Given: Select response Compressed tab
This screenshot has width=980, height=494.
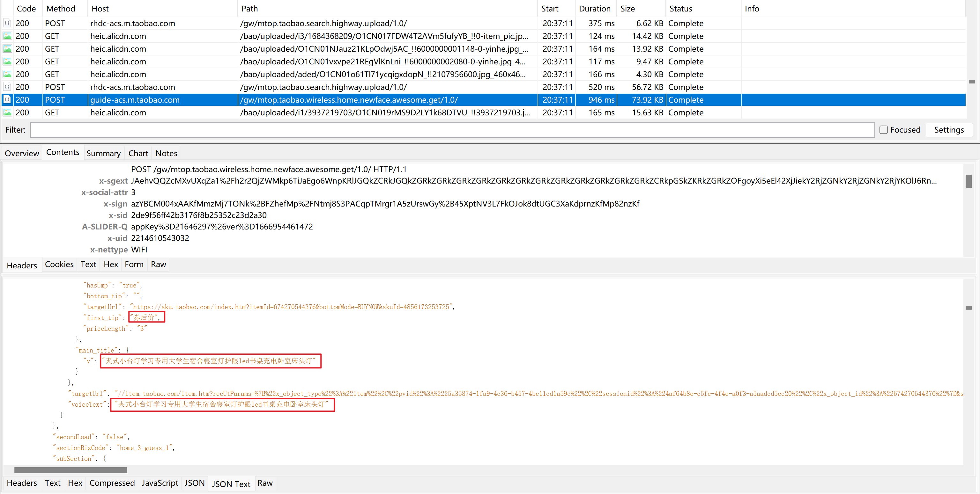Looking at the screenshot, I should 112,483.
